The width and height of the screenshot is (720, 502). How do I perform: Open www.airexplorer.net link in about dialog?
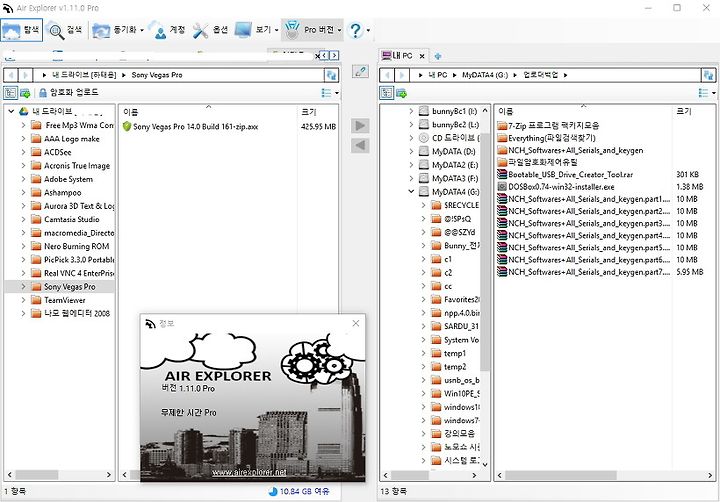(x=249, y=472)
